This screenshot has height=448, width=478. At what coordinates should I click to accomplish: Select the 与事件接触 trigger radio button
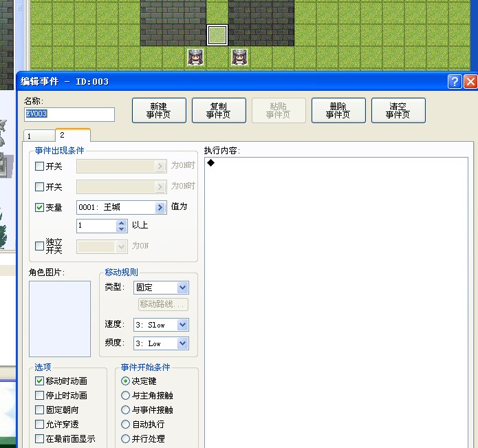click(125, 409)
